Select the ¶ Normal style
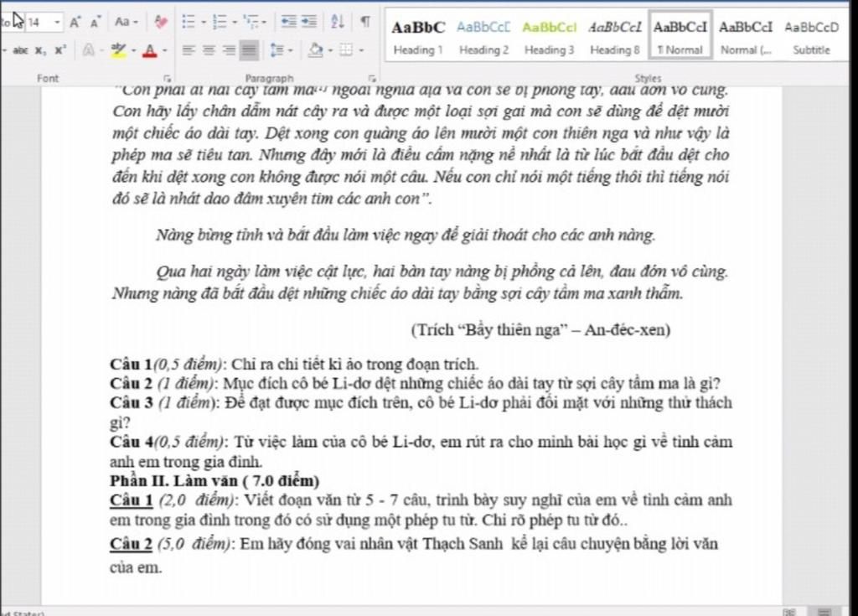 coord(680,35)
